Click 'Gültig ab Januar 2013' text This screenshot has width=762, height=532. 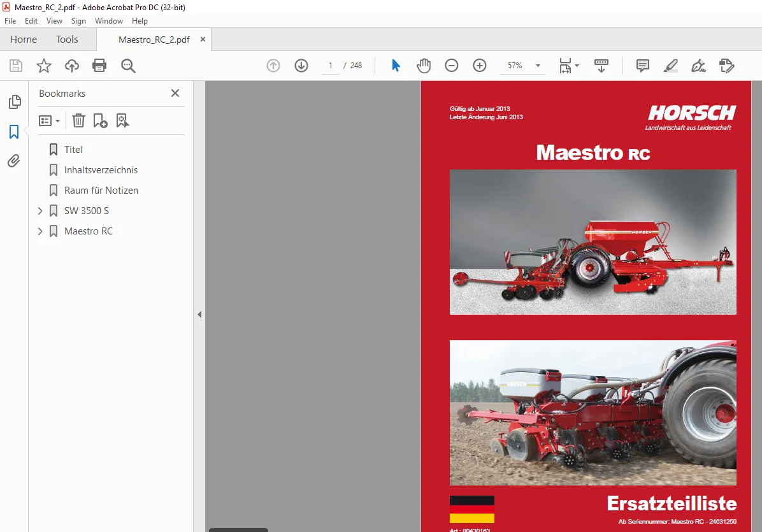pos(480,109)
